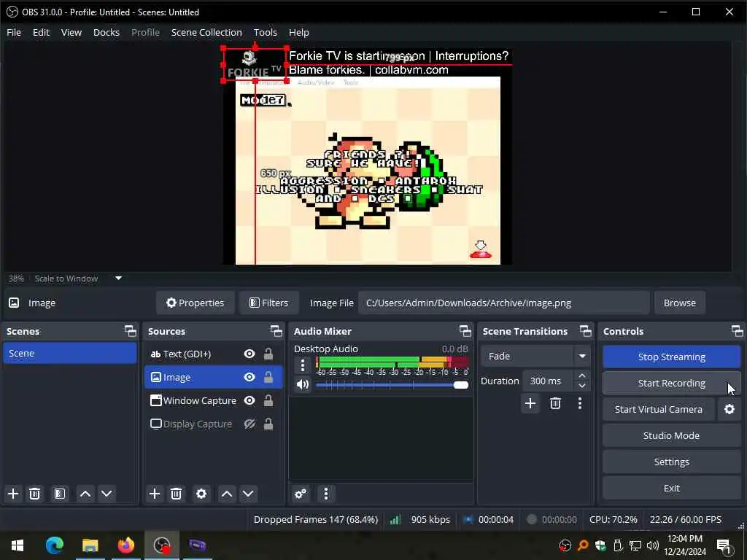The height and width of the screenshot is (560, 747).
Task: Lock the Display Capture source
Action: (x=268, y=424)
